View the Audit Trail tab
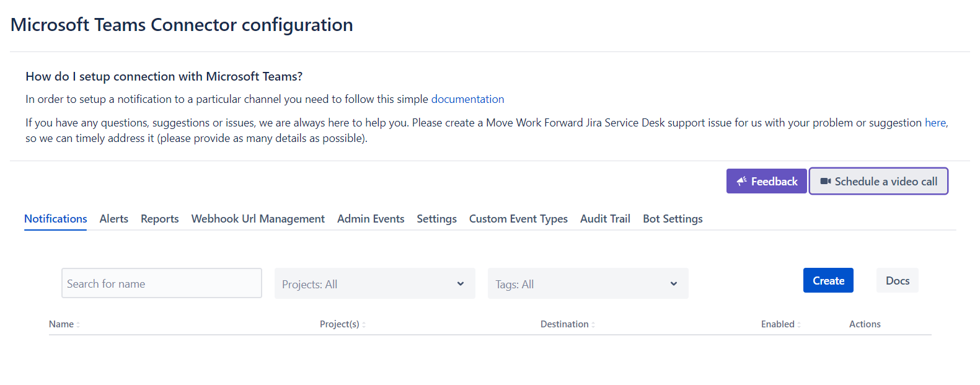This screenshot has height=385, width=980. pos(605,219)
